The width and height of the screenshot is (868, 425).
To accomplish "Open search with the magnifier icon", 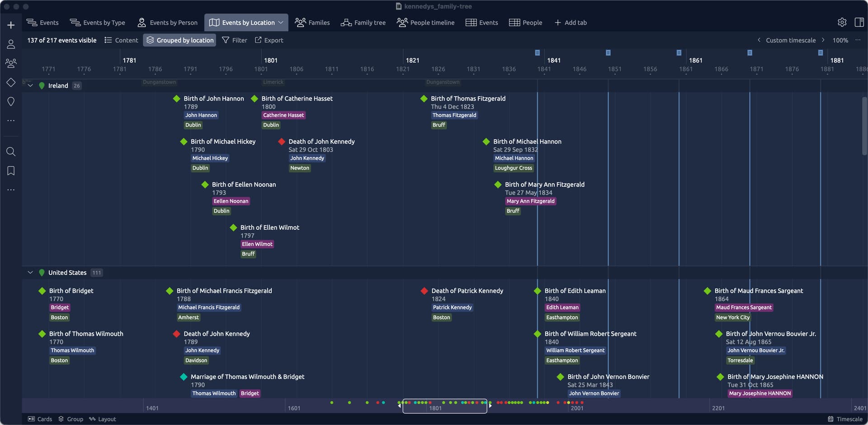I will click(x=11, y=151).
